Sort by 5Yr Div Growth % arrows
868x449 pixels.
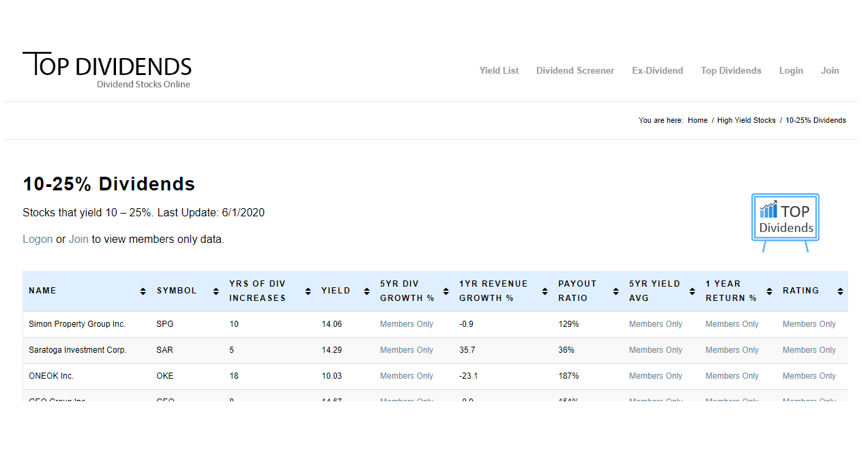pos(446,291)
